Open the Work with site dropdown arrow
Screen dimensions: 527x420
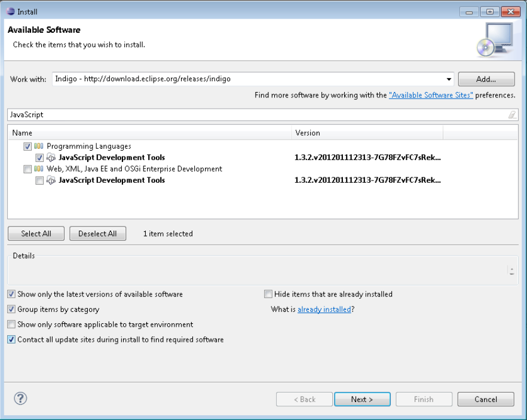click(x=449, y=79)
